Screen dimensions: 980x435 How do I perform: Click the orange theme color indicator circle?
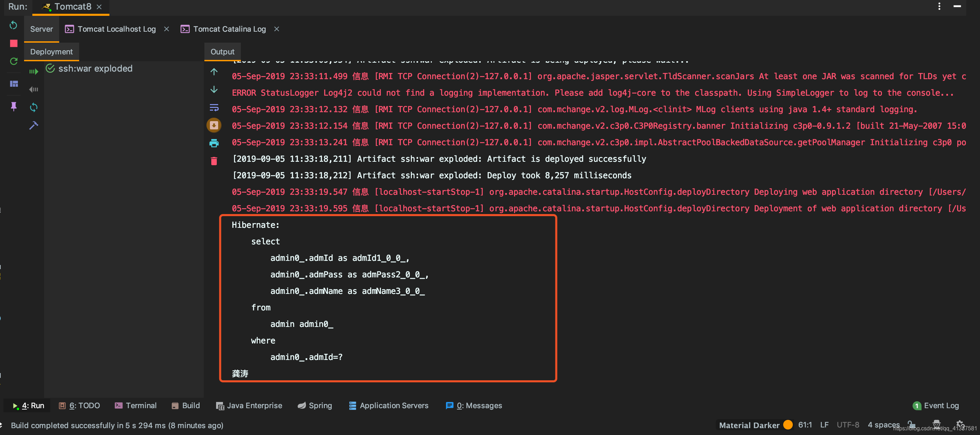pyautogui.click(x=788, y=425)
